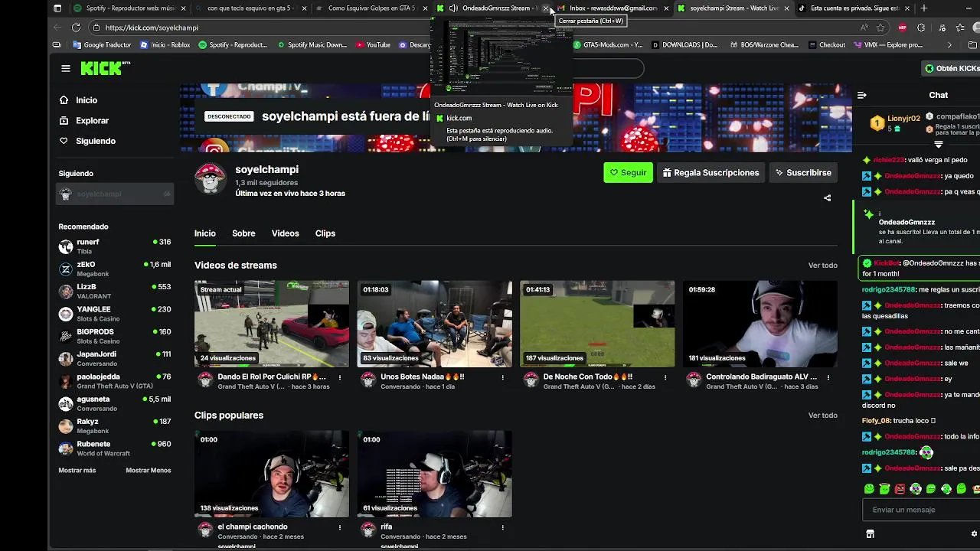This screenshot has width=980, height=551.
Task: Open the YouTube bookmark
Action: tap(373, 45)
